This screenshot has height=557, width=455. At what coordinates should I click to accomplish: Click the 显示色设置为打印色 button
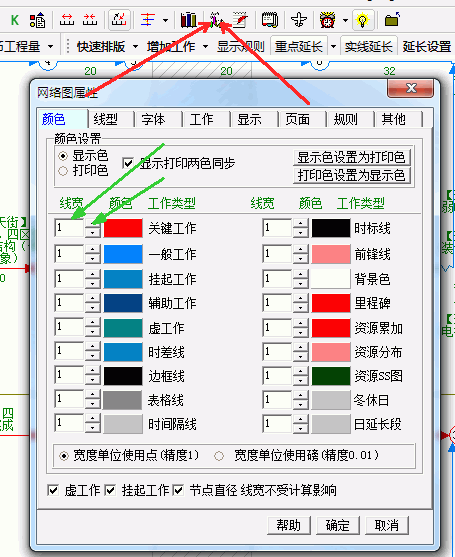pos(352,157)
